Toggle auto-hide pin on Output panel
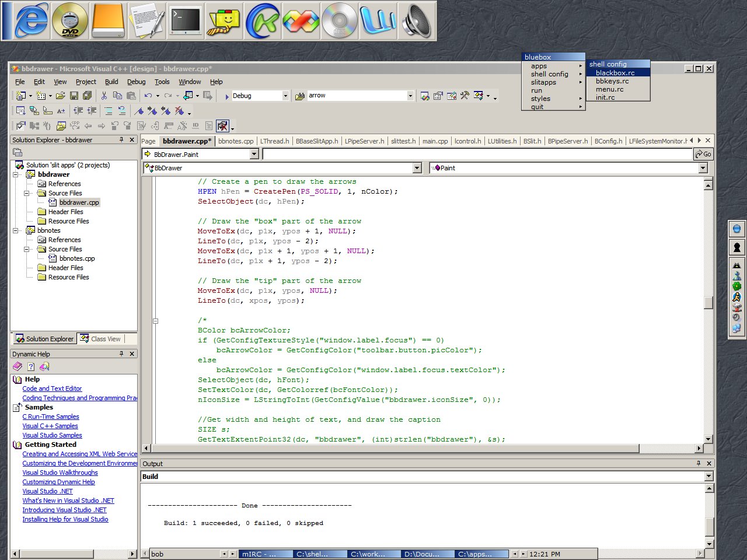747x560 pixels. tap(698, 463)
